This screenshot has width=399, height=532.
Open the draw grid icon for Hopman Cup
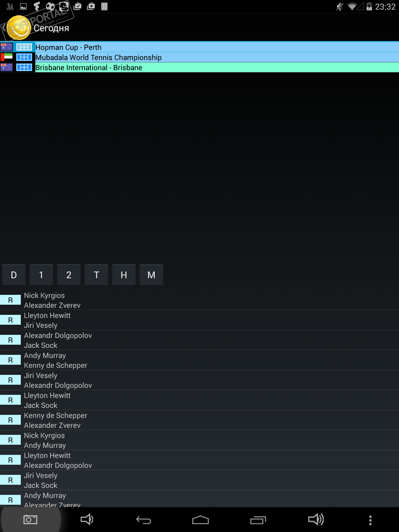coord(24,47)
